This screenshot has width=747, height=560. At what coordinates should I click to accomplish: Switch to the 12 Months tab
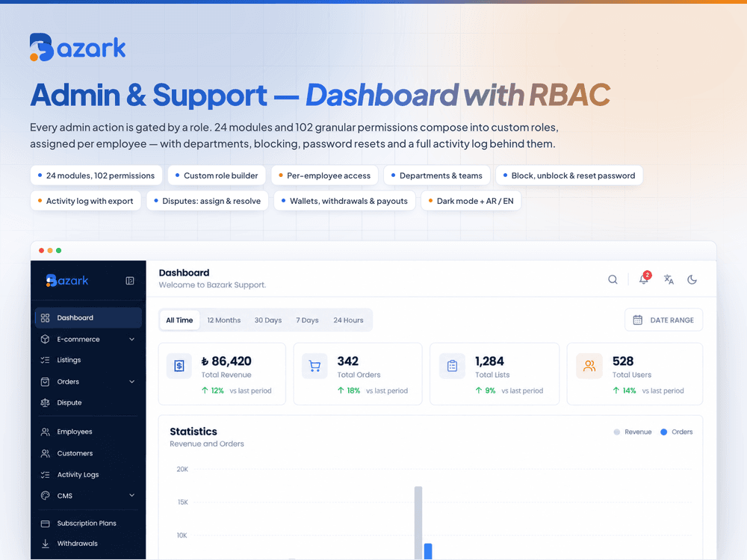pyautogui.click(x=224, y=320)
